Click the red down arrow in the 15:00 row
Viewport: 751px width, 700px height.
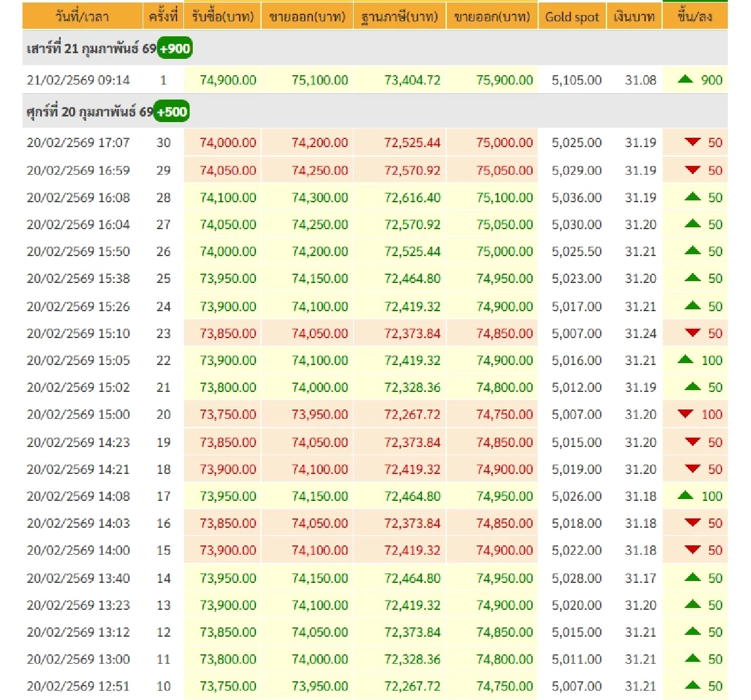(686, 414)
